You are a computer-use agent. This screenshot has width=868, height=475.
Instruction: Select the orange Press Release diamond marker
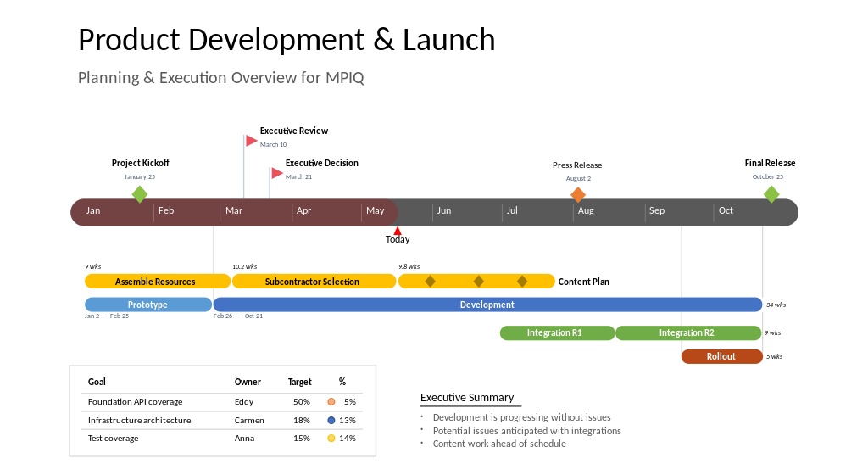(578, 194)
